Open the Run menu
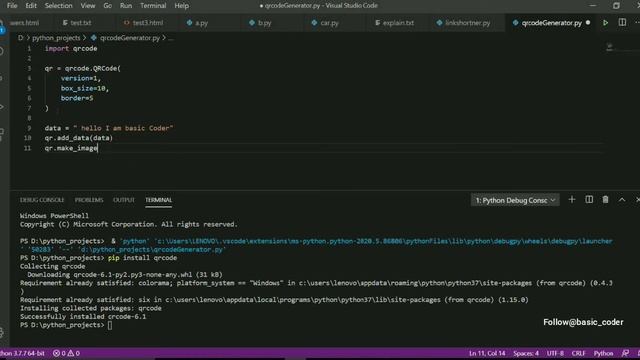This screenshot has height=360, width=640. pyautogui.click(x=126, y=6)
